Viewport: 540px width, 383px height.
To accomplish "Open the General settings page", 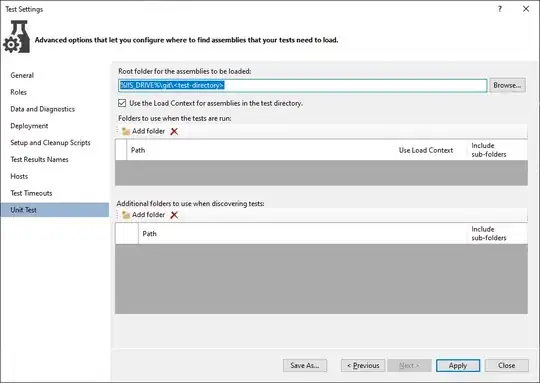I will coord(22,75).
